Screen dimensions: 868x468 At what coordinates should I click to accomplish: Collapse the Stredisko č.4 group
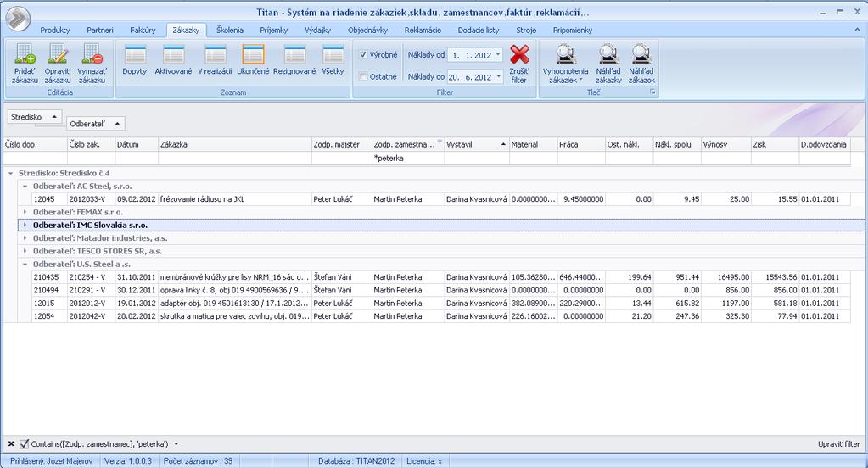click(x=10, y=173)
